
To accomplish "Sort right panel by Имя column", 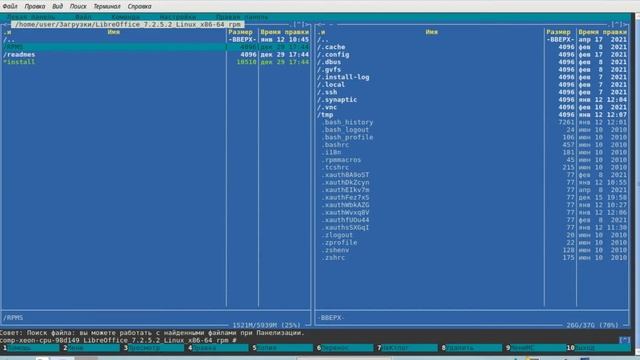I will (432, 32).
